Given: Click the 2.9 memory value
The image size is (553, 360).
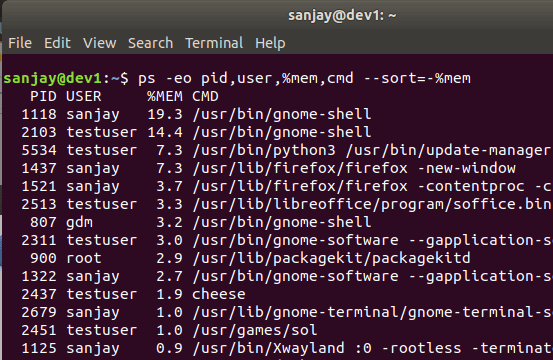Looking at the screenshot, I should (x=169, y=258).
